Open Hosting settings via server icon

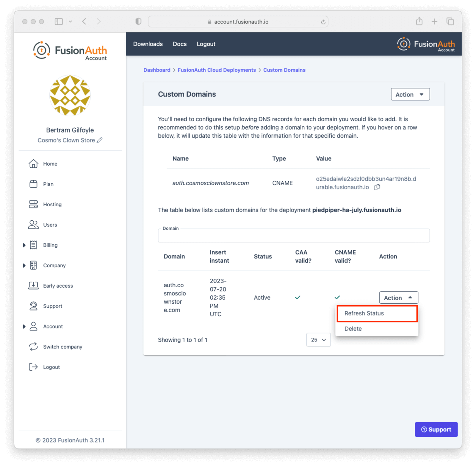34,204
